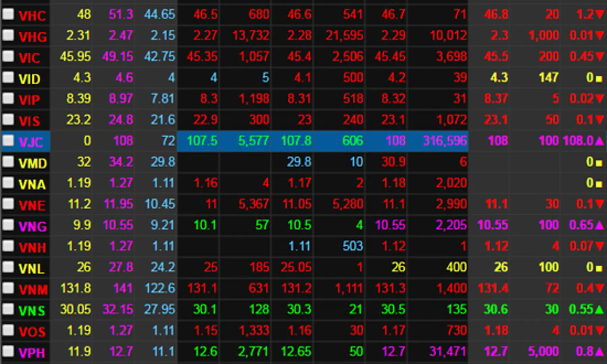This screenshot has width=607, height=364.
Task: Tick the checkbox beside VIP
Action: pyautogui.click(x=8, y=98)
